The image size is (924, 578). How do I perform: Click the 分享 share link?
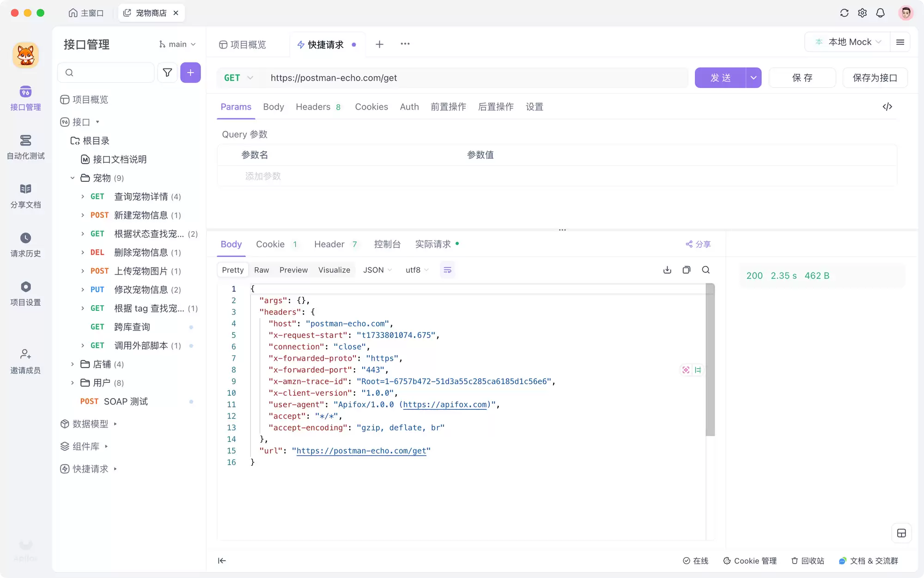click(698, 244)
